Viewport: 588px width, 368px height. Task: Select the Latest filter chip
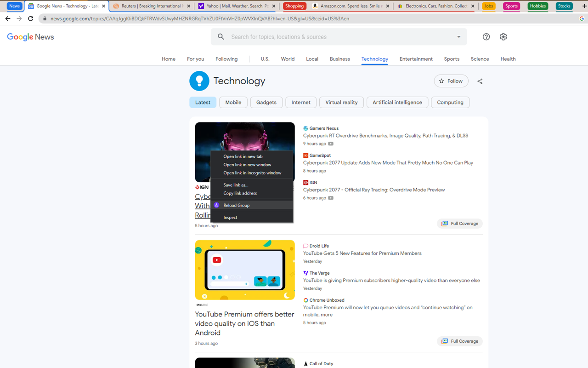(203, 102)
